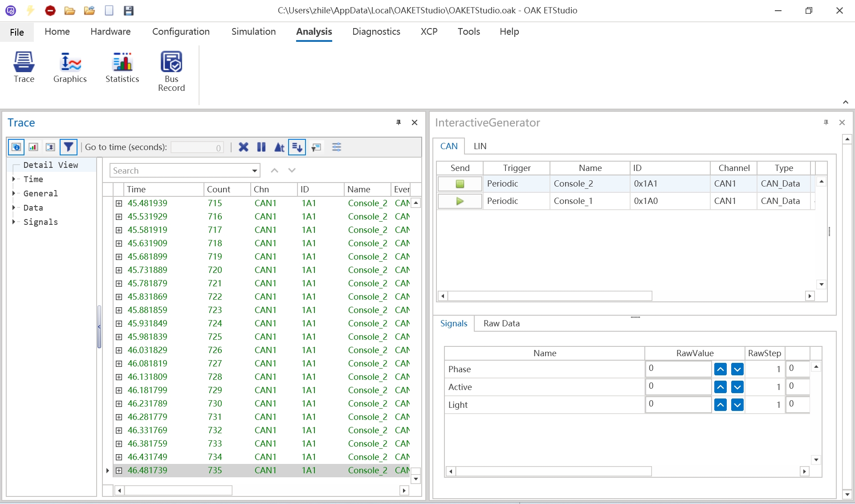
Task: Expand trace row with time 45.481939
Action: point(119,203)
